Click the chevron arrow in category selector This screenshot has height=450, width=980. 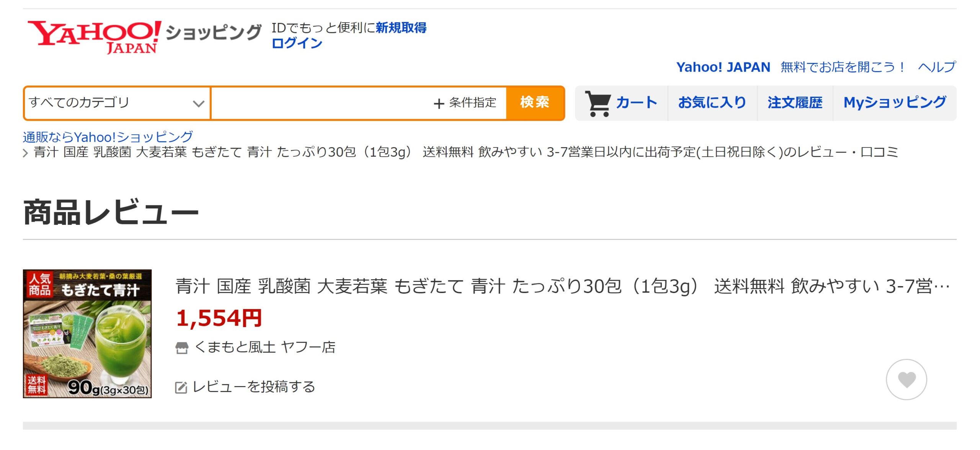click(198, 104)
